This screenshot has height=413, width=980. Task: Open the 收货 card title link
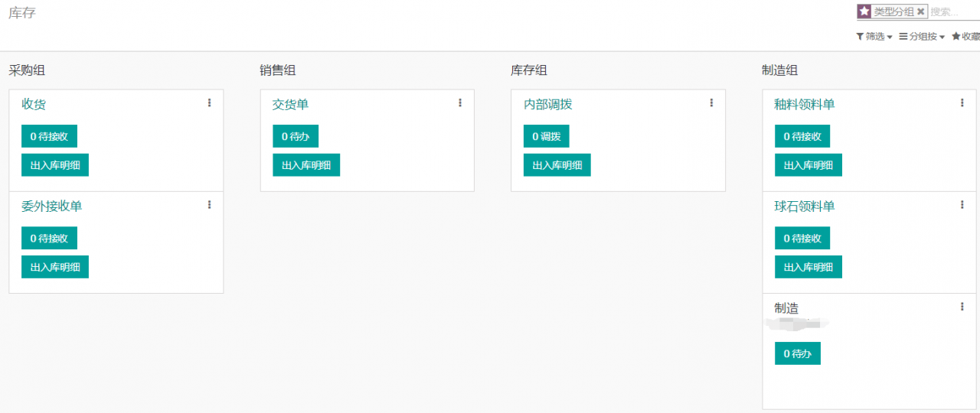[34, 104]
